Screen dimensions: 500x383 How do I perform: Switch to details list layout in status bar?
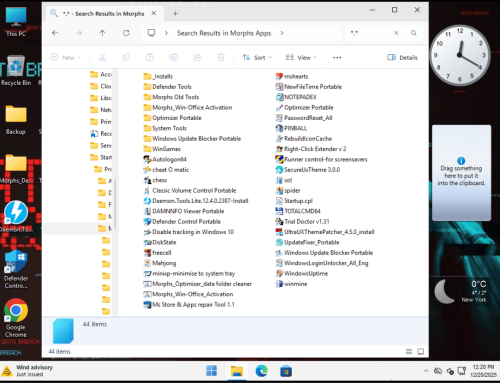tap(409, 351)
